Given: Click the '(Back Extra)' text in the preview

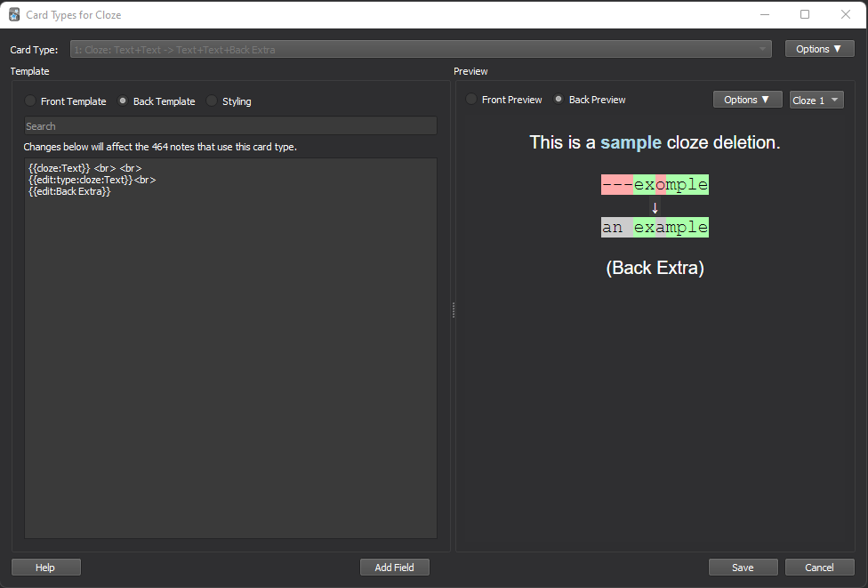Looking at the screenshot, I should (655, 267).
